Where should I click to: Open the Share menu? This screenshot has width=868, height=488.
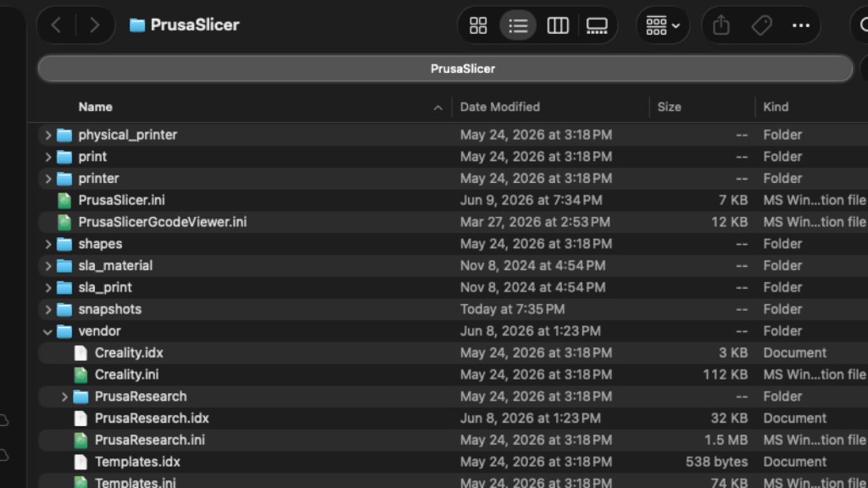click(721, 25)
